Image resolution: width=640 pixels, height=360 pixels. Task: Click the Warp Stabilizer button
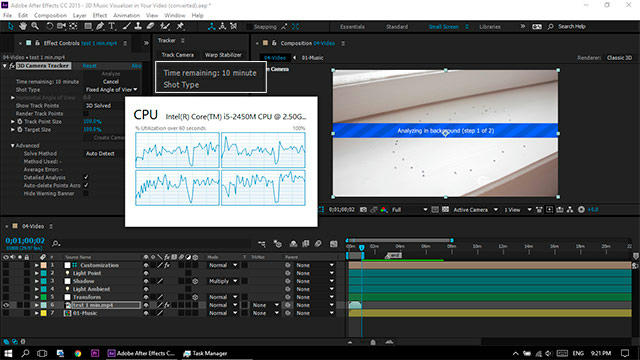click(223, 55)
